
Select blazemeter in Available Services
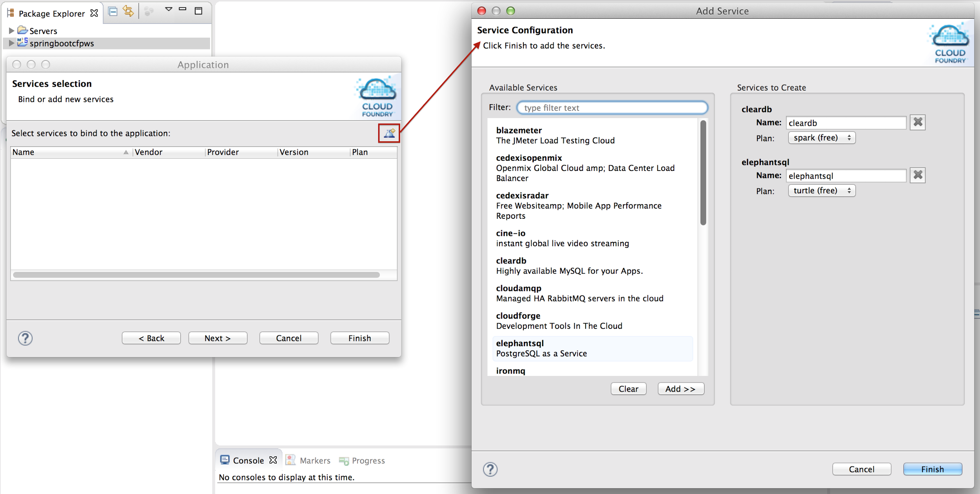(592, 135)
